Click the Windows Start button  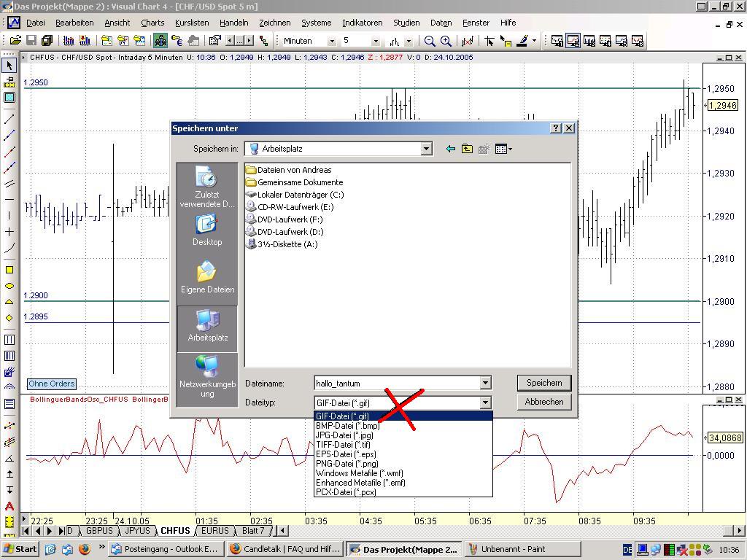(x=20, y=549)
